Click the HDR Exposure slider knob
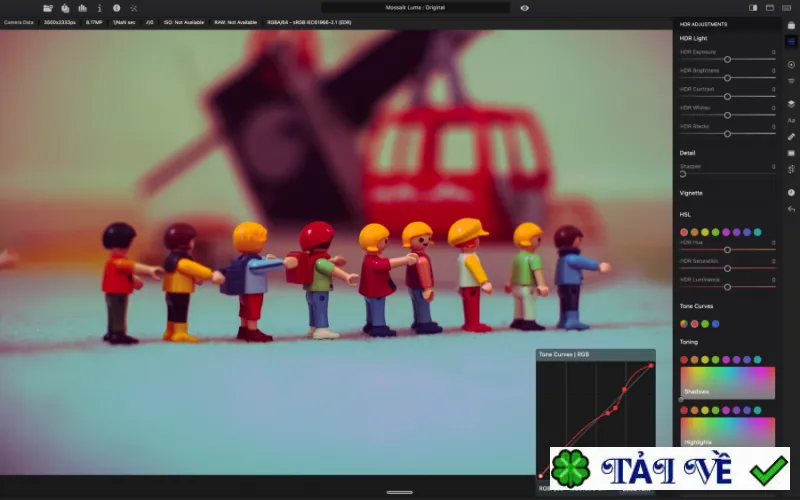This screenshot has height=500, width=800. tap(728, 60)
